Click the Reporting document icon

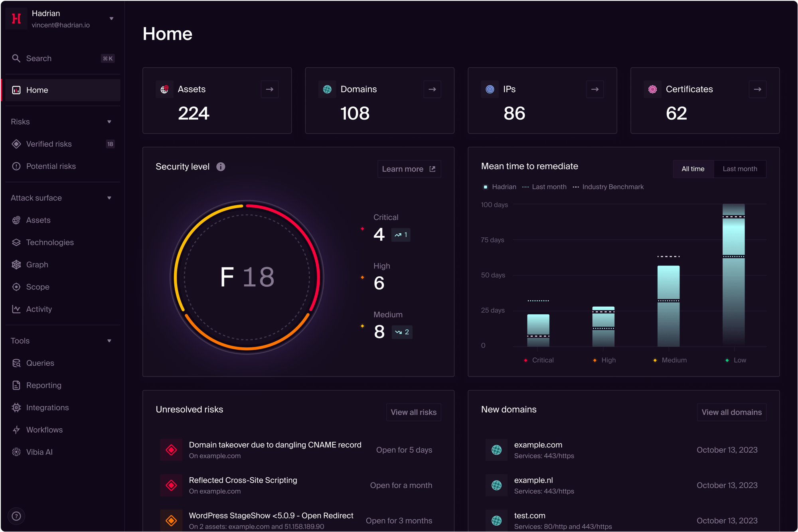(x=16, y=385)
